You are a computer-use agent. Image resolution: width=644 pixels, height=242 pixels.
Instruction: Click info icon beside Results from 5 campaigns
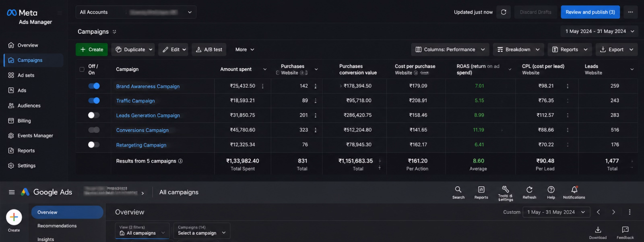tap(180, 161)
